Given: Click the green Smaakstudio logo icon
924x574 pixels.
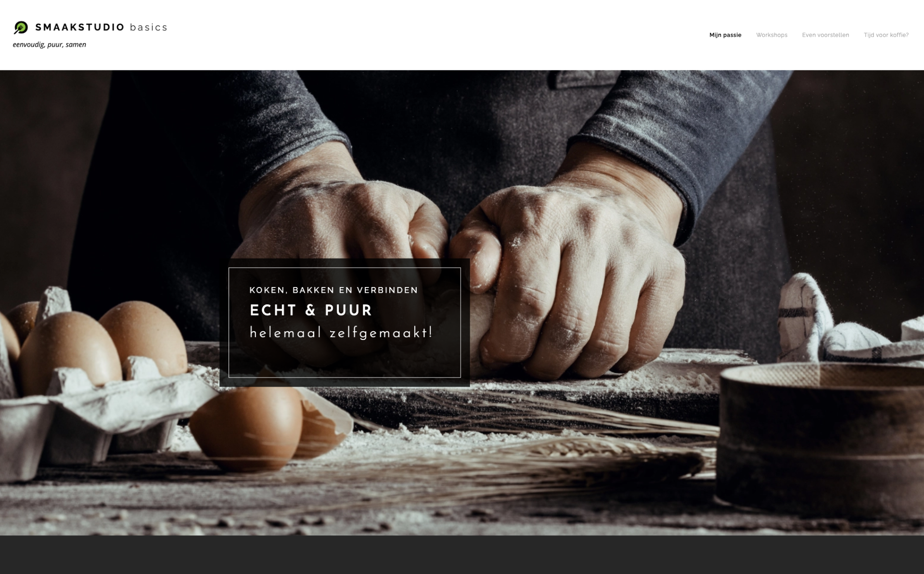Looking at the screenshot, I should pos(21,27).
